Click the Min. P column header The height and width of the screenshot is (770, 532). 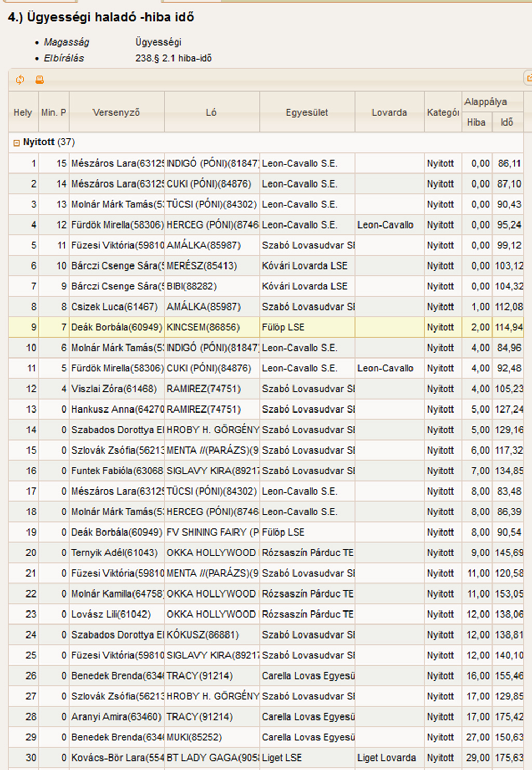pos(54,112)
